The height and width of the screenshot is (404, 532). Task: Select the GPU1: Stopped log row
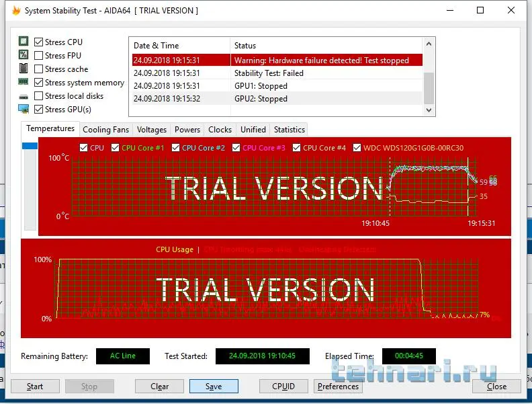(277, 86)
